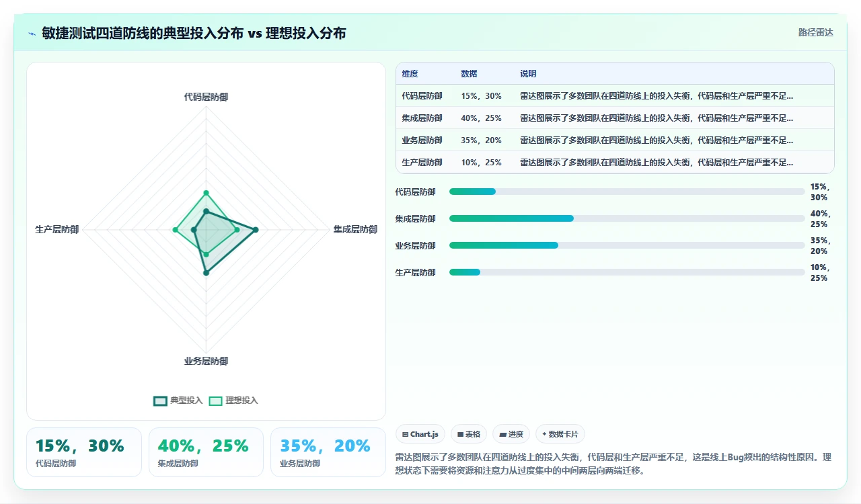Click the 典型投入 point on the 集成层防御 axis
Viewport: 861px width, 504px height.
(256, 230)
